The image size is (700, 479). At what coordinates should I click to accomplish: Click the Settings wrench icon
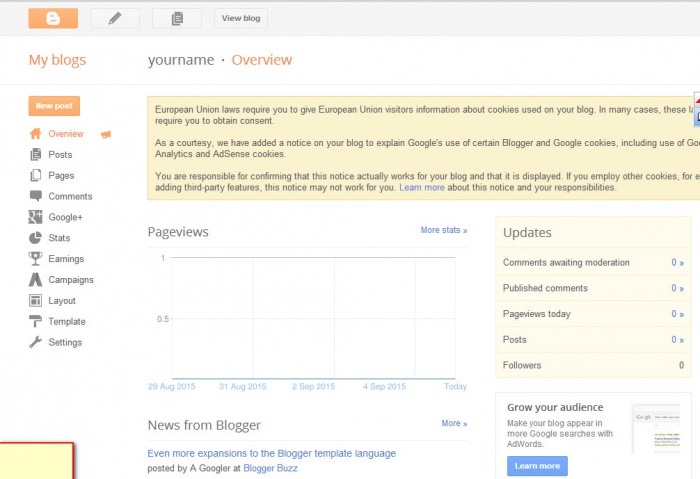[x=36, y=343]
